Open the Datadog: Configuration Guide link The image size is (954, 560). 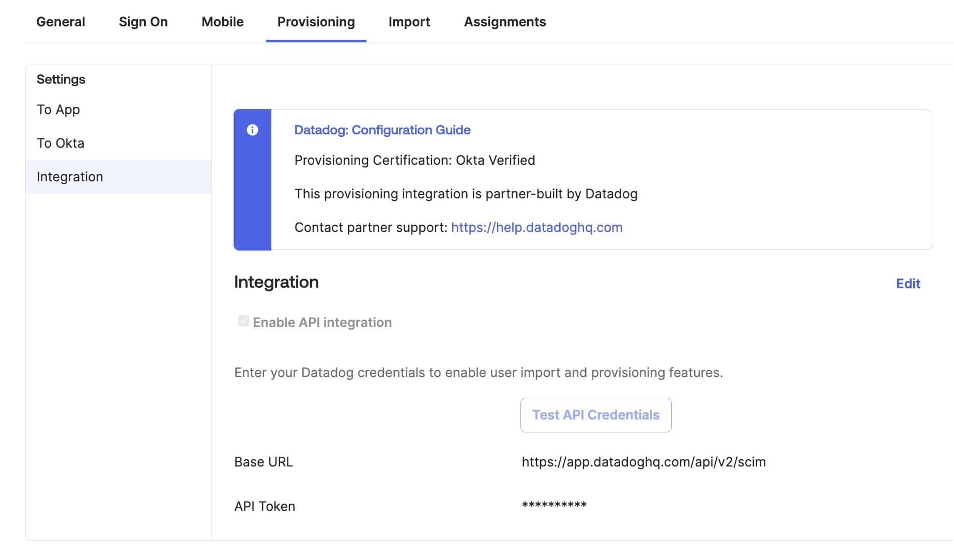[382, 130]
